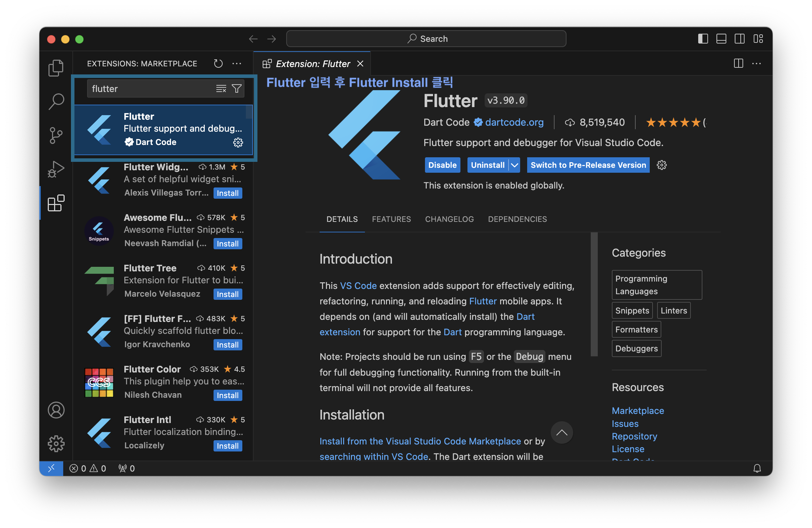Open the Issues resource link

click(x=625, y=424)
